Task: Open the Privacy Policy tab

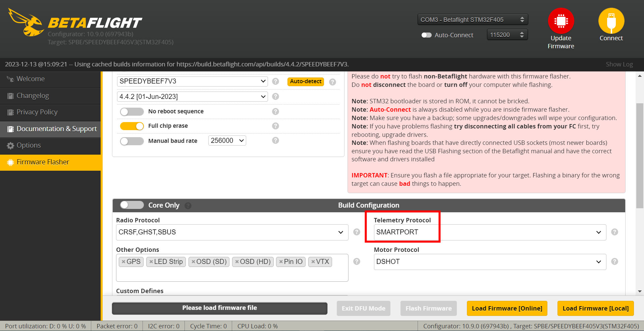Action: [x=50, y=112]
